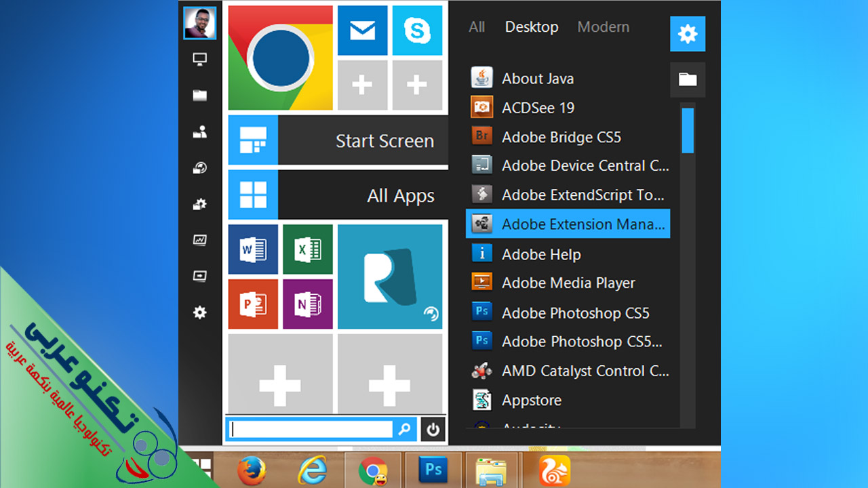The width and height of the screenshot is (868, 488).
Task: Open the Start Screen button
Action: pos(338,140)
